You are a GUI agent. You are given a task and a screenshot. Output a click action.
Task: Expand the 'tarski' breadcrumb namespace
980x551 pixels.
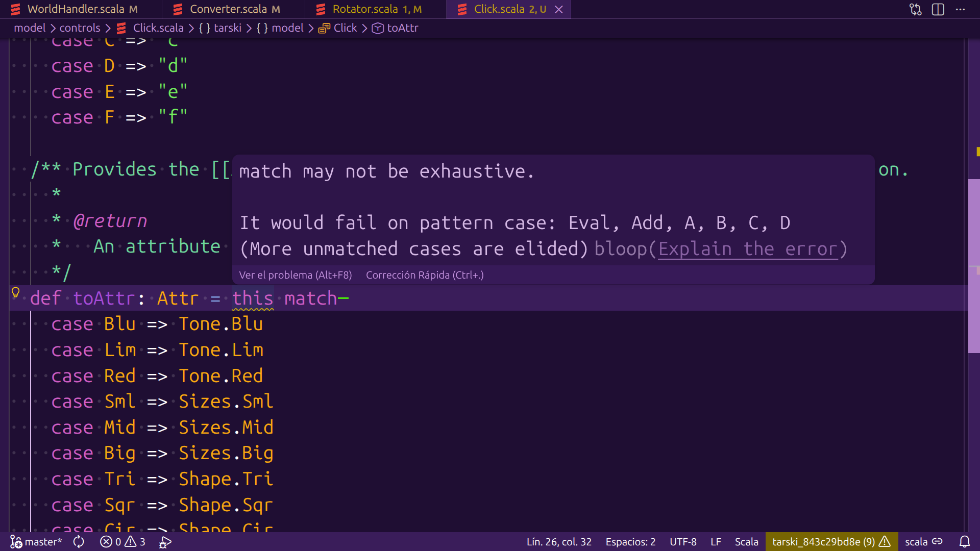[227, 28]
